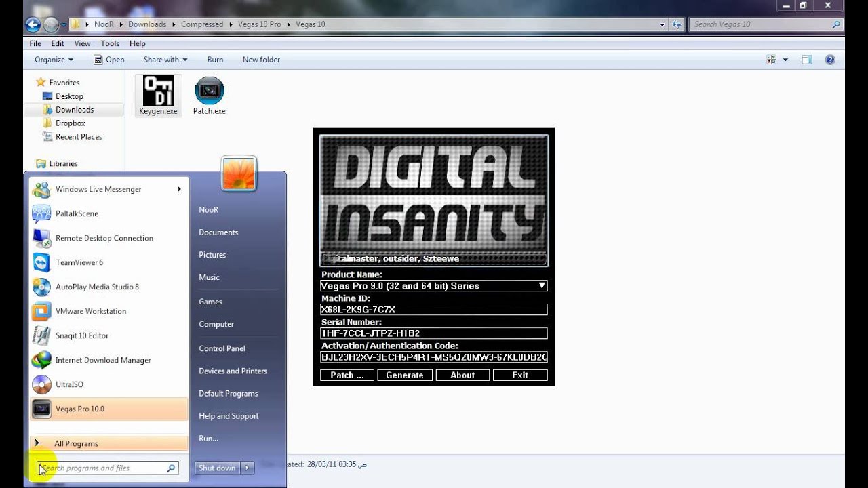
Task: Launch TeamViewer 6
Action: coord(107,262)
